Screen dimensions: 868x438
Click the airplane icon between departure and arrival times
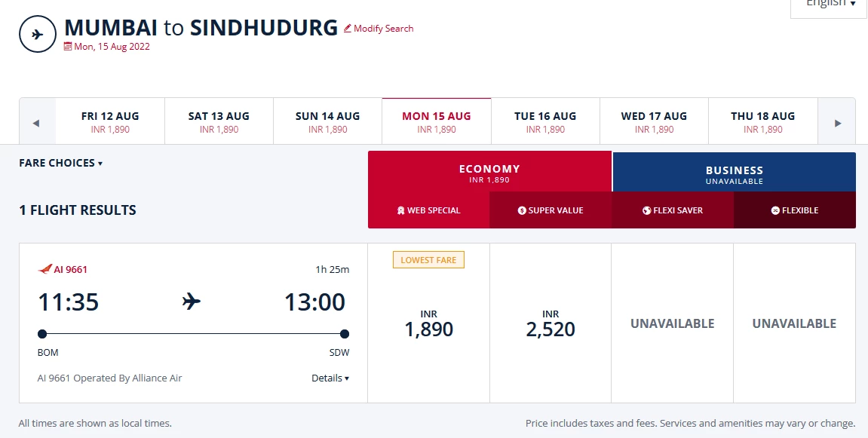tap(192, 302)
